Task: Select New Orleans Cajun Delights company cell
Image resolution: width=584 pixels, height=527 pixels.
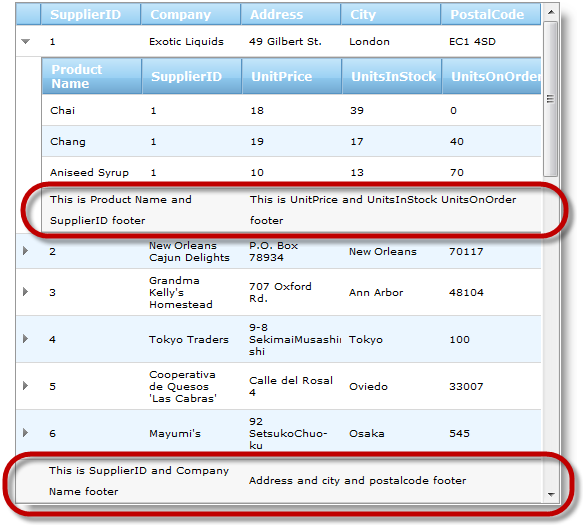Action: pos(191,251)
